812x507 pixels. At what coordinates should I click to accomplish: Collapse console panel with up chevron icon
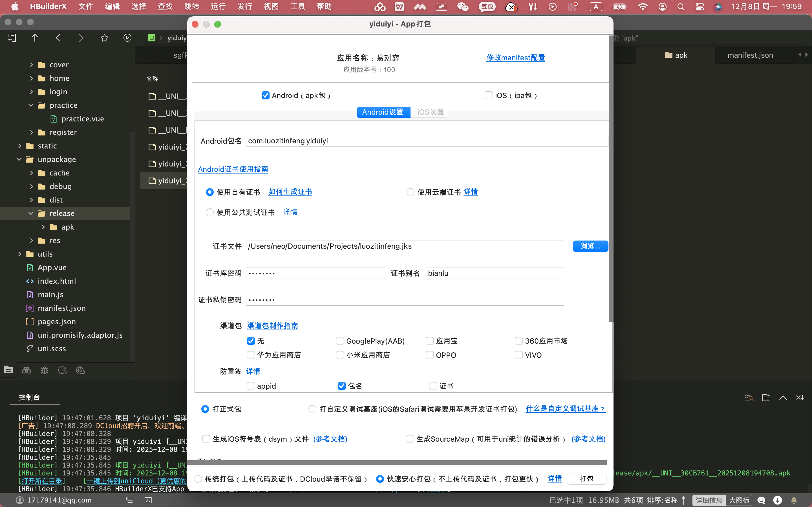pyautogui.click(x=783, y=398)
